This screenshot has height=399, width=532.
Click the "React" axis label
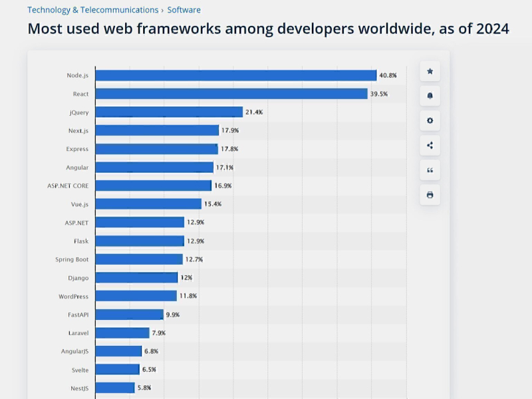(80, 94)
